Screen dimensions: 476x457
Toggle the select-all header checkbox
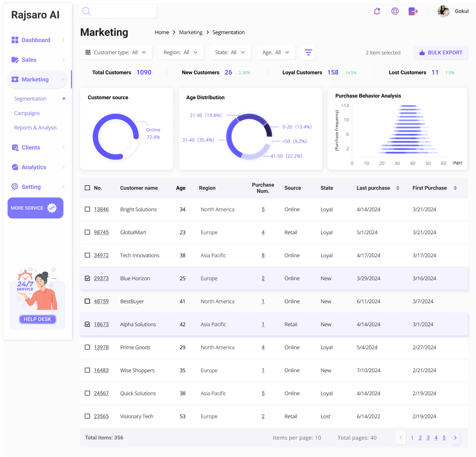(87, 188)
